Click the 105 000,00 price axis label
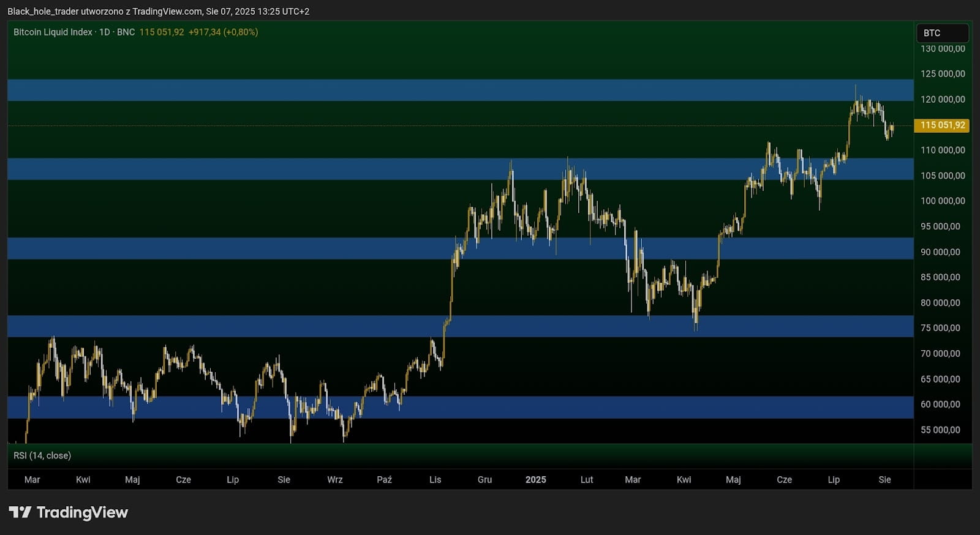Viewport: 980px width, 535px height. pos(943,176)
